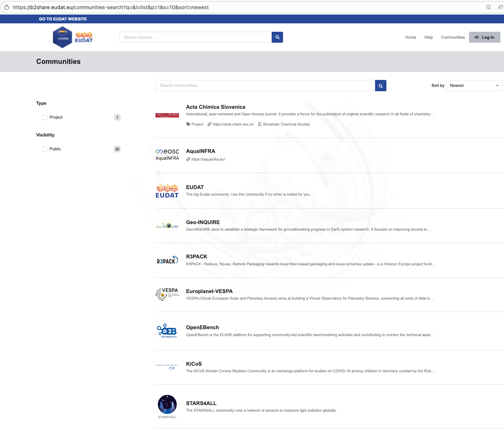504x431 pixels.
Task: Click the link icon beside acta.chem-soc.si
Action: [209, 124]
